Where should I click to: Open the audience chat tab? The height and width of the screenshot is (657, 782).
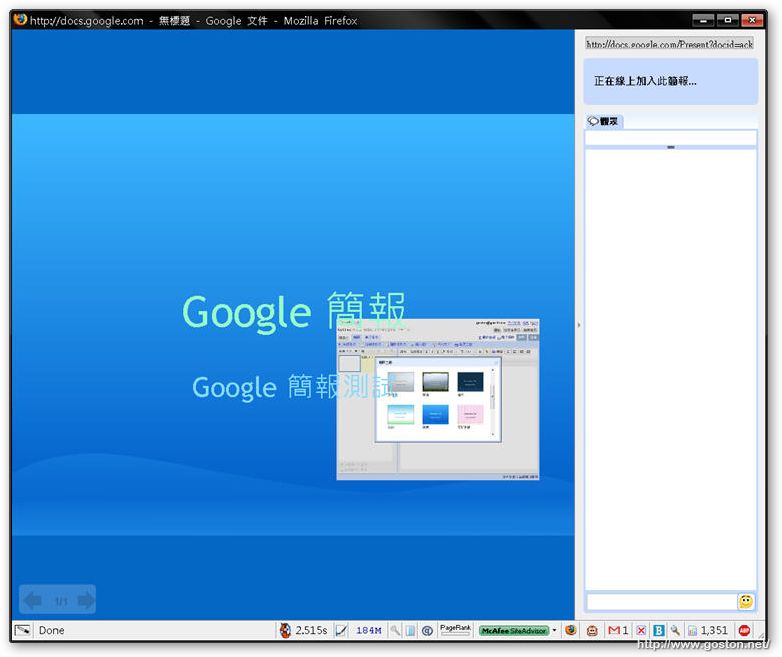pyautogui.click(x=603, y=121)
